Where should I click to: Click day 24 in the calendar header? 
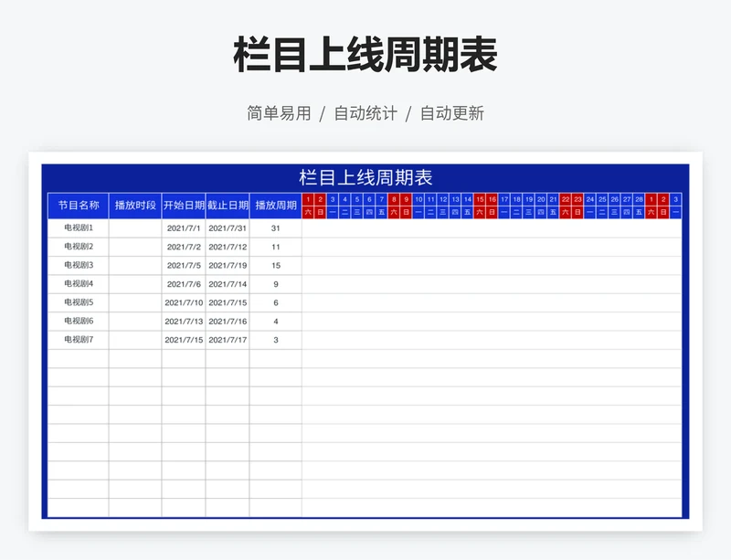[x=590, y=199]
